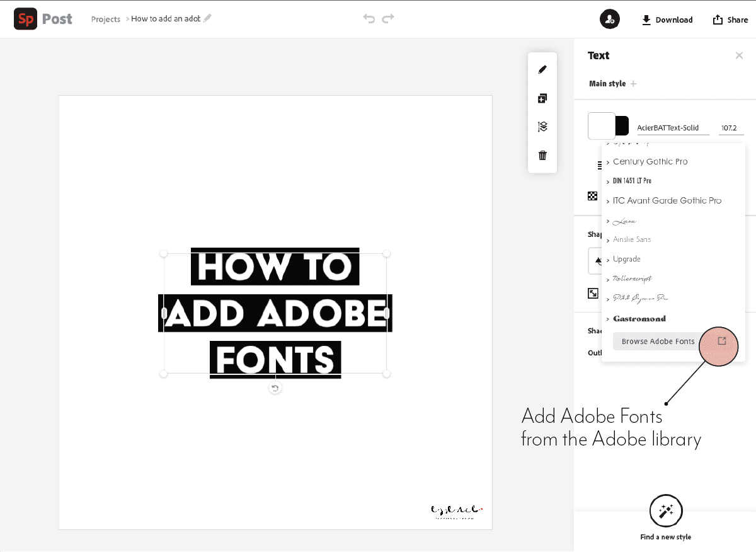Open the texture checkerboard option
This screenshot has width=756, height=552.
coord(592,195)
